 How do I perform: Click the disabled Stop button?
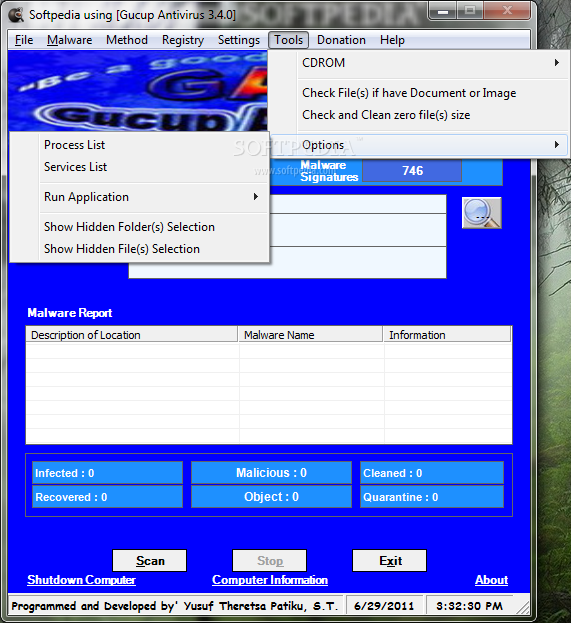(269, 561)
